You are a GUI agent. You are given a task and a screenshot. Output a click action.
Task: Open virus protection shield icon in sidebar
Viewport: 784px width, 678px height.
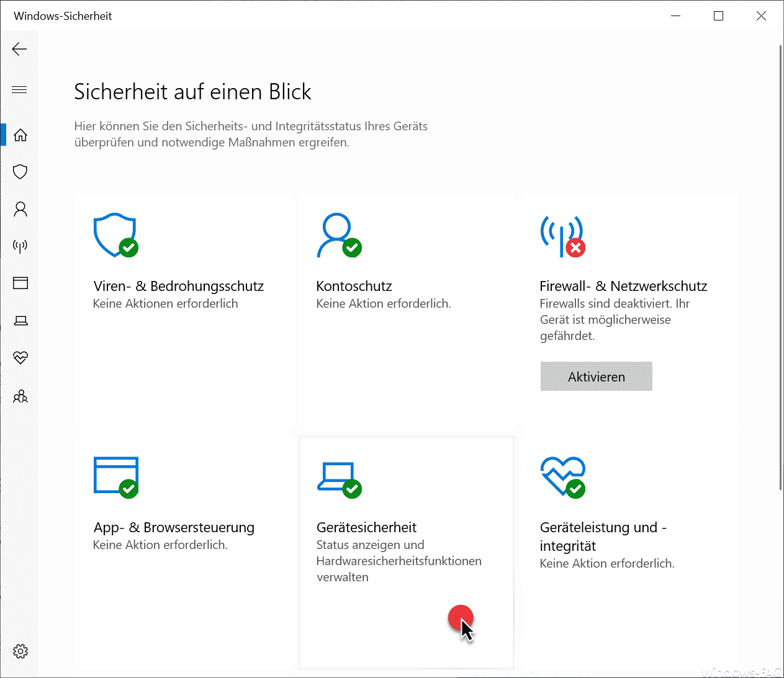pyautogui.click(x=20, y=172)
